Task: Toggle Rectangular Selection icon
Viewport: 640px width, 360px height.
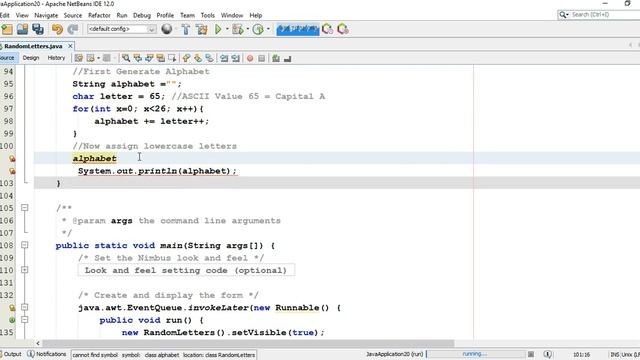Action: pyautogui.click(x=172, y=58)
